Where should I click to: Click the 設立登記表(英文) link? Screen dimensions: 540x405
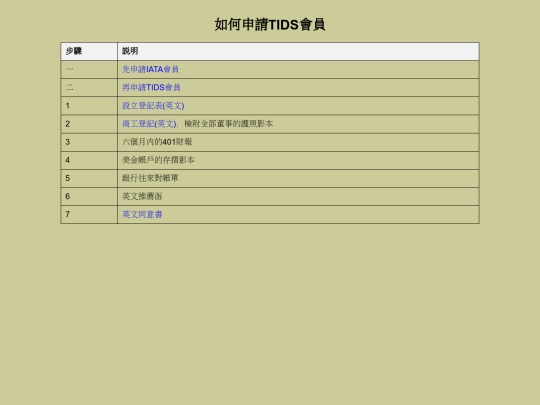(x=153, y=105)
